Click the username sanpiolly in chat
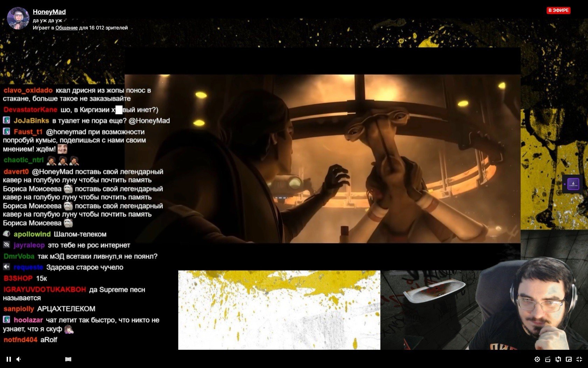 pos(19,309)
